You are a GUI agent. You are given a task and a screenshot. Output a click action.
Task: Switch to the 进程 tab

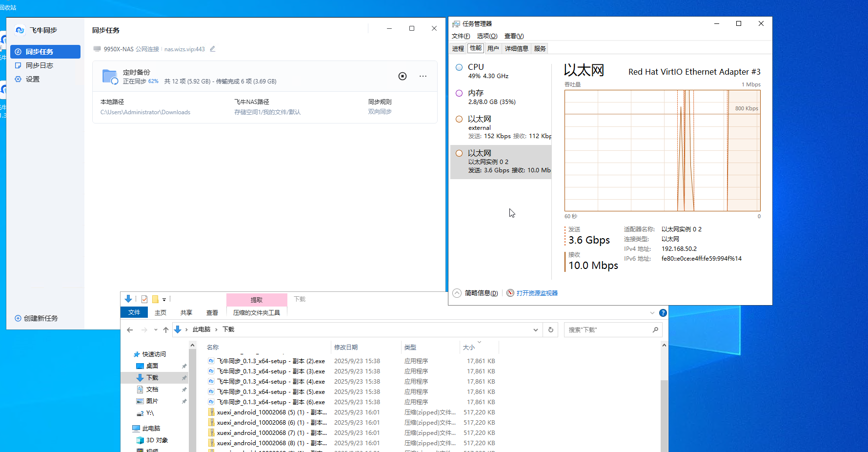tap(458, 48)
